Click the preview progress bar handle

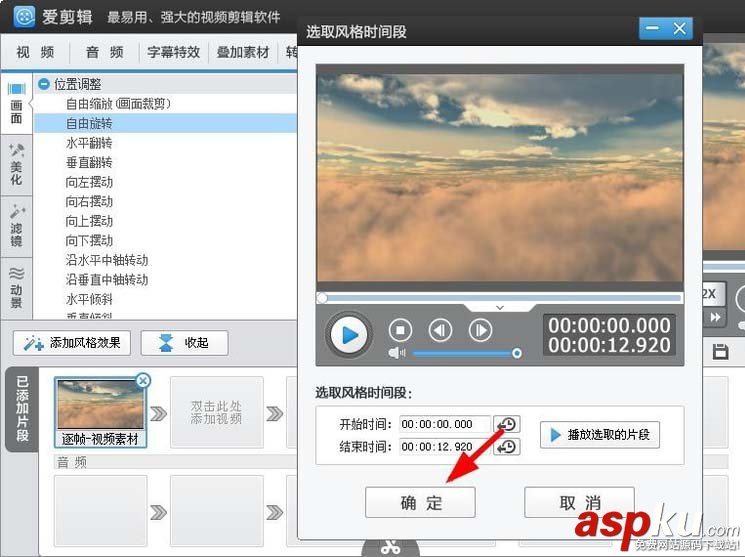[322, 298]
